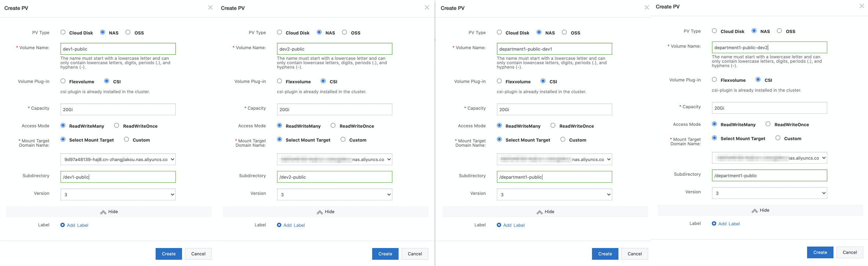Open Version dropdown in dev2-public dialog

pyautogui.click(x=334, y=194)
